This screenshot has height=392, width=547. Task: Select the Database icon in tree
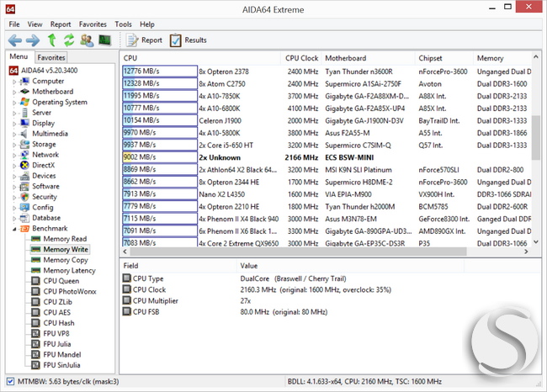tap(24, 218)
